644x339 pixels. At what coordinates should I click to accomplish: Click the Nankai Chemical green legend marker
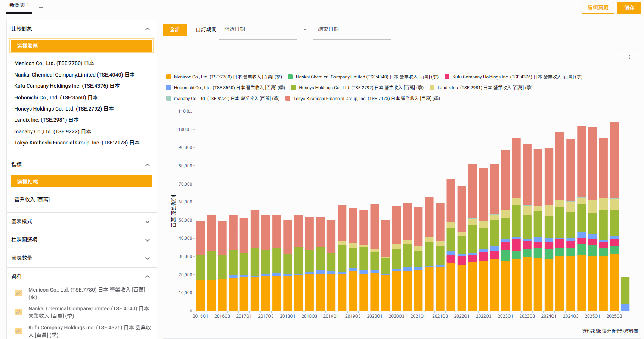coord(290,77)
